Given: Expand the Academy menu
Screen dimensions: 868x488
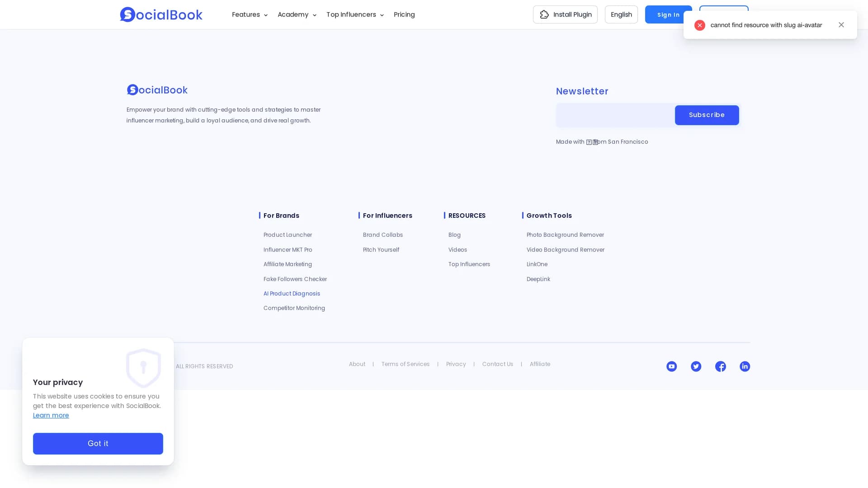Looking at the screenshot, I should click(x=297, y=14).
